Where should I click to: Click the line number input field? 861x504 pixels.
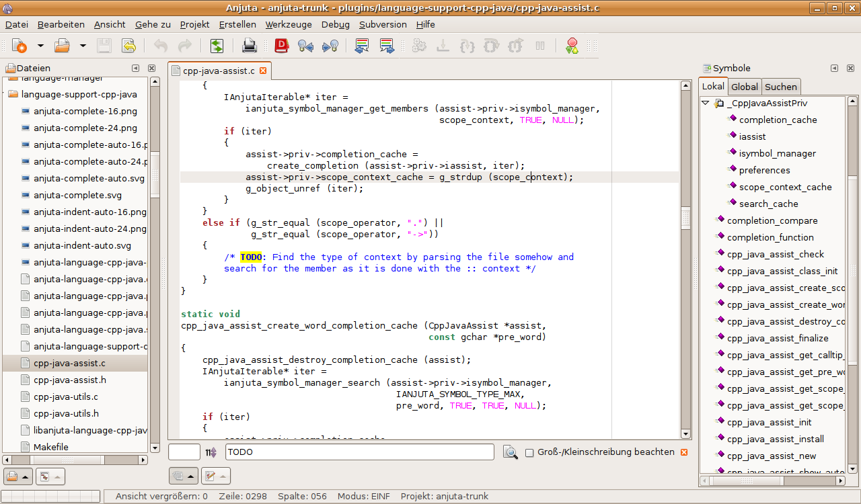coord(184,452)
